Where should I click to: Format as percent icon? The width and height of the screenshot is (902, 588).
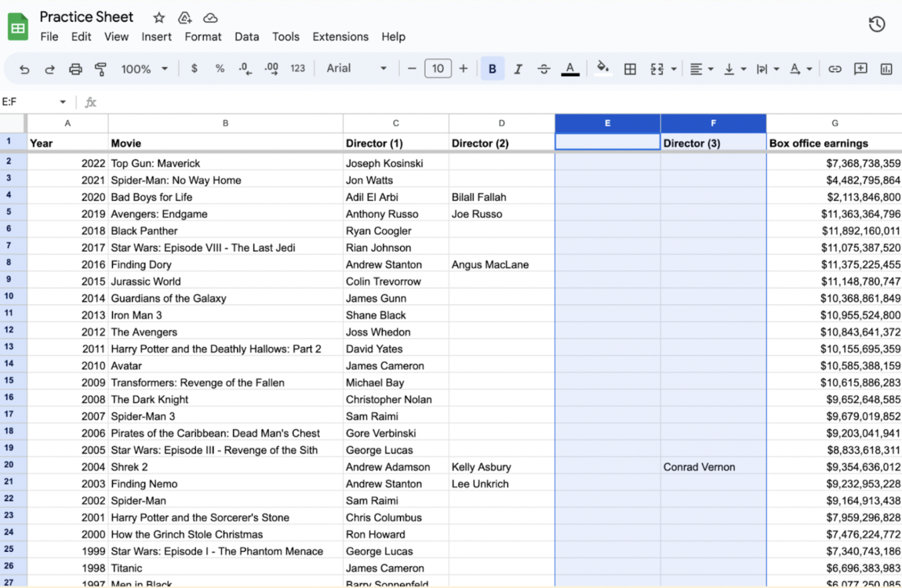pyautogui.click(x=219, y=69)
